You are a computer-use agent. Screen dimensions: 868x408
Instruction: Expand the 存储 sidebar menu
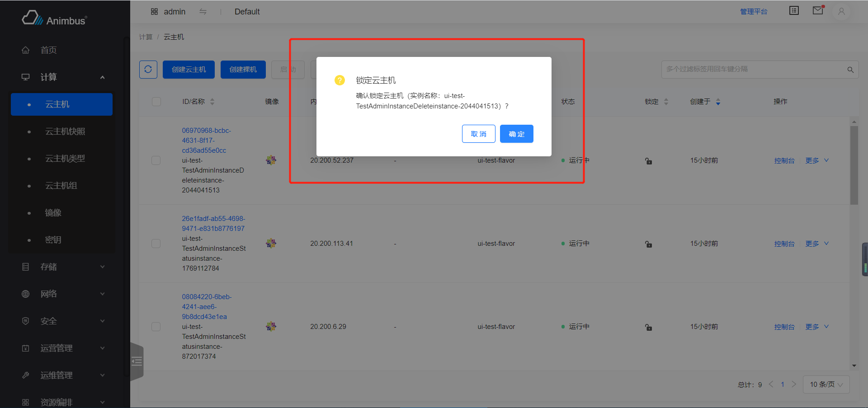[63, 267]
